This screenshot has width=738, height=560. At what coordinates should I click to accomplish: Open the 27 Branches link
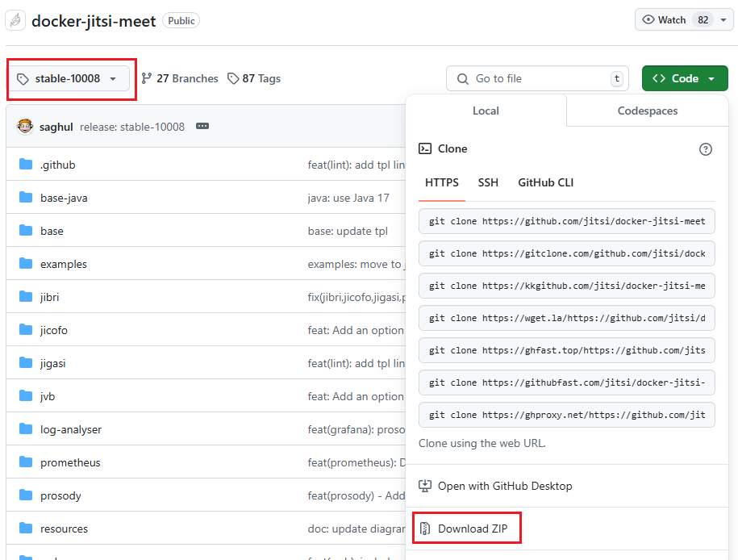click(180, 78)
